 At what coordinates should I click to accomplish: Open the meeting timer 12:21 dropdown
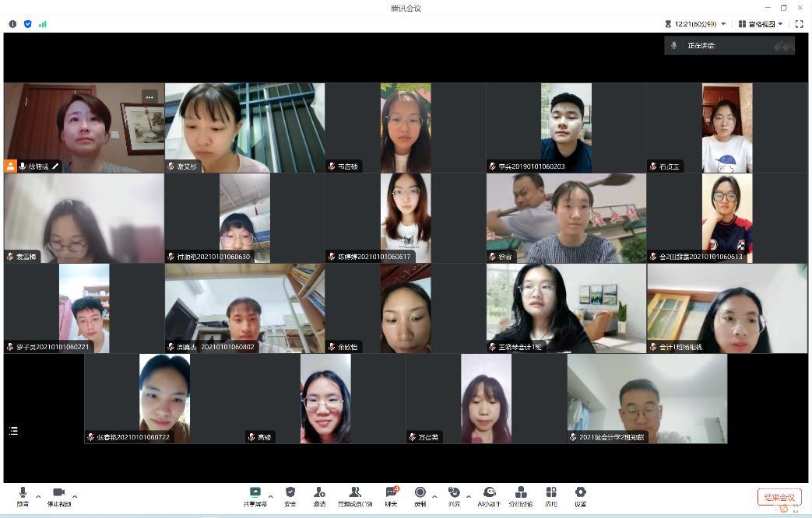tap(695, 24)
